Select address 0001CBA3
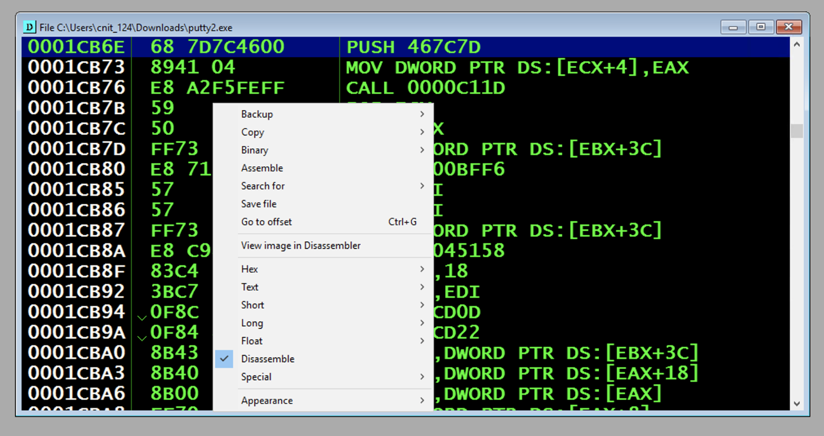824x436 pixels. pos(77,373)
